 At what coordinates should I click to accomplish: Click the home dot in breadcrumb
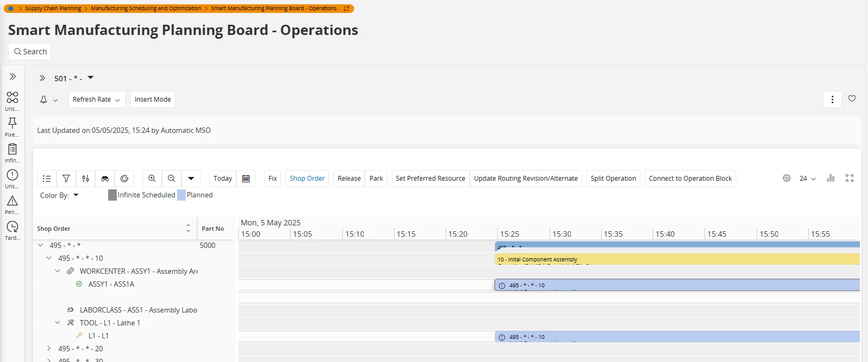point(11,9)
